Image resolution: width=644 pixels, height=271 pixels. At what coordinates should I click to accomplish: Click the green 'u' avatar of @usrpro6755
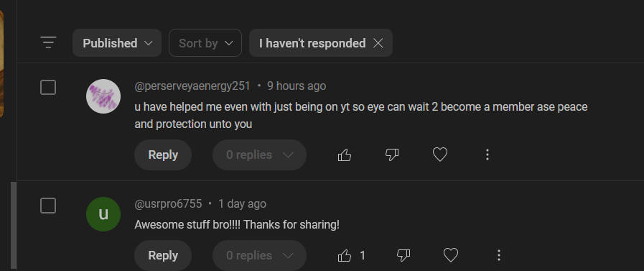103,214
